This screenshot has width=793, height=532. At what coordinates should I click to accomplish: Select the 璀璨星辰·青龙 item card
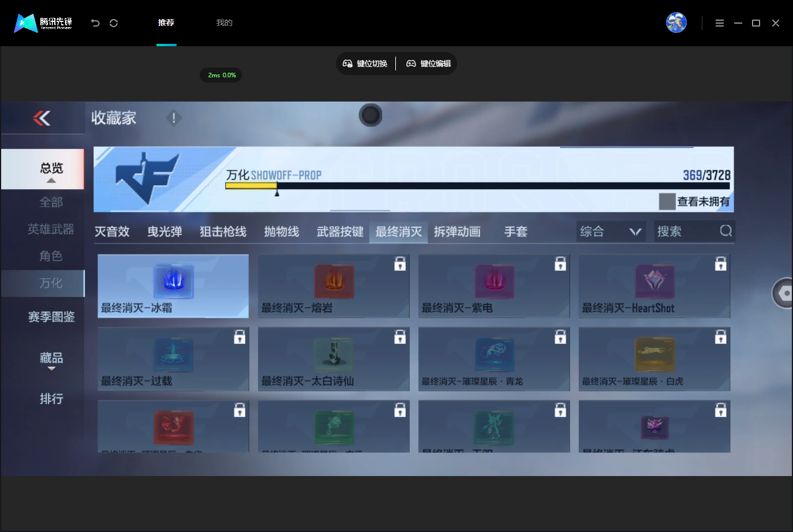[x=494, y=359]
